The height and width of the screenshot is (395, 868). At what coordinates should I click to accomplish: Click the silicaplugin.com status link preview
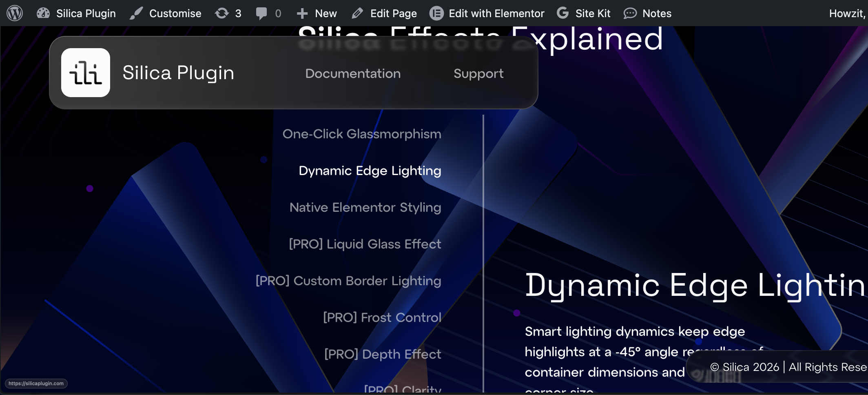37,383
